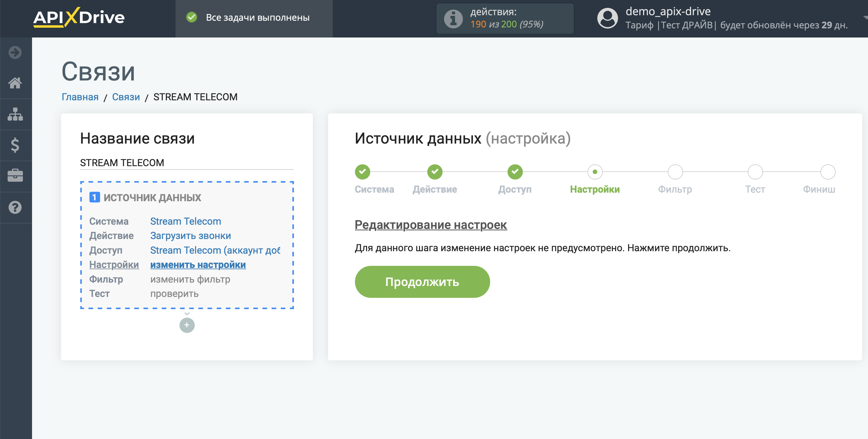
Task: Click the actions info icon
Action: [x=453, y=19]
